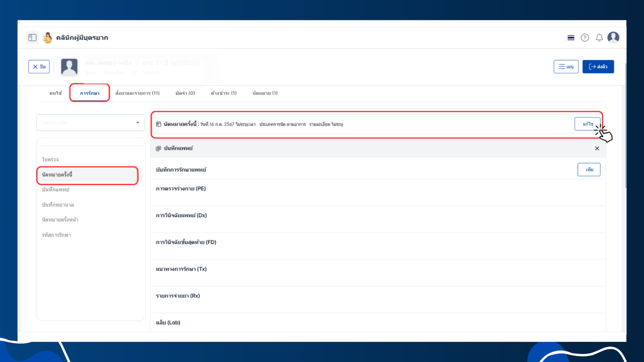Image resolution: width=644 pixels, height=362 pixels.
Task: Open the มัดจำ (0) tab
Action: (185, 93)
